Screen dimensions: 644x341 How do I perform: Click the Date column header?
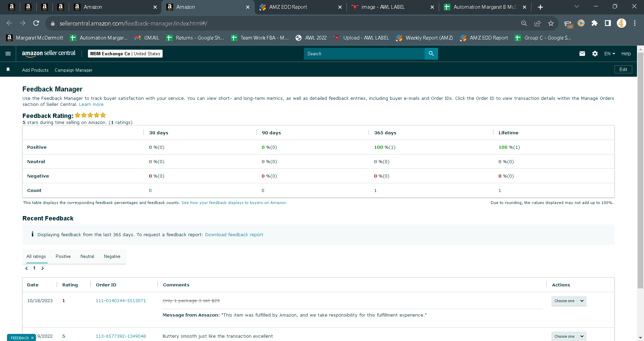pyautogui.click(x=33, y=285)
